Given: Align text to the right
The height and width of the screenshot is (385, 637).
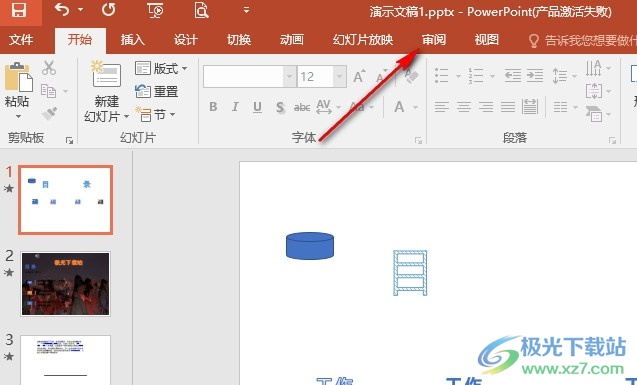Looking at the screenshot, I should [485, 107].
